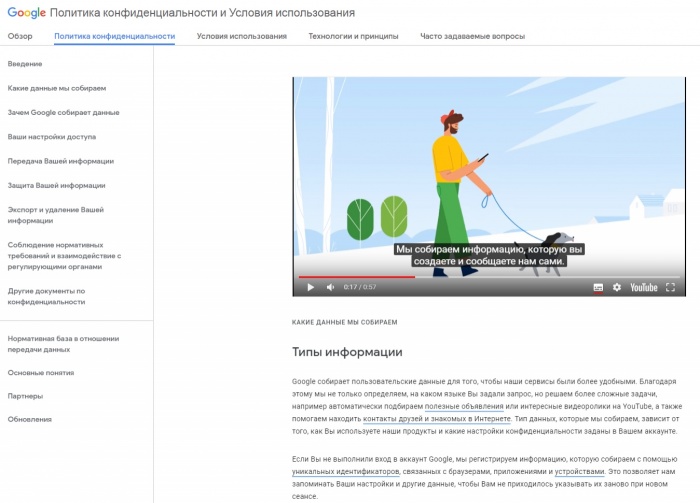Open Защита Вашей информации section

tap(56, 185)
